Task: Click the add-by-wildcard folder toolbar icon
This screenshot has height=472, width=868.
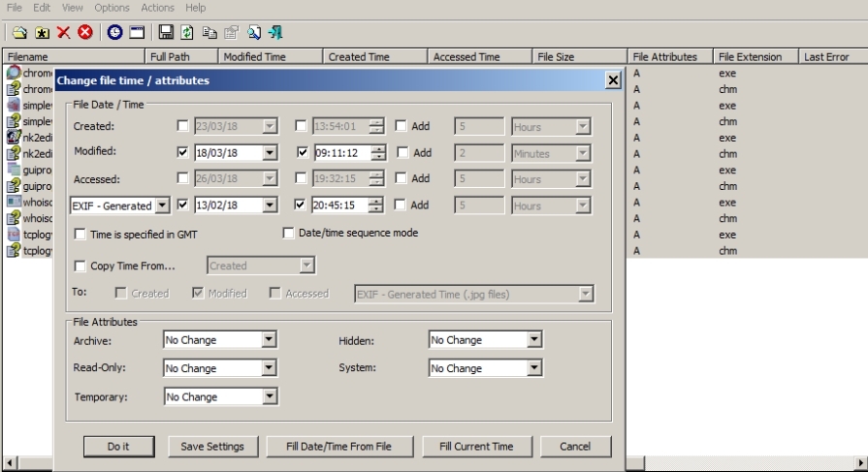Action: 42,32
